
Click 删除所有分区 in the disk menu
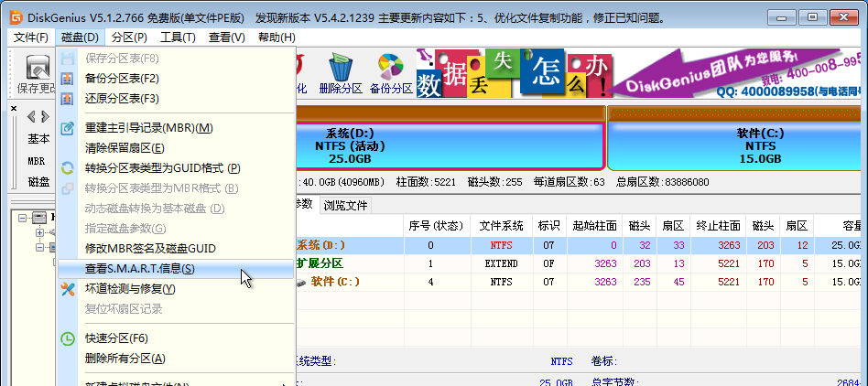click(125, 358)
